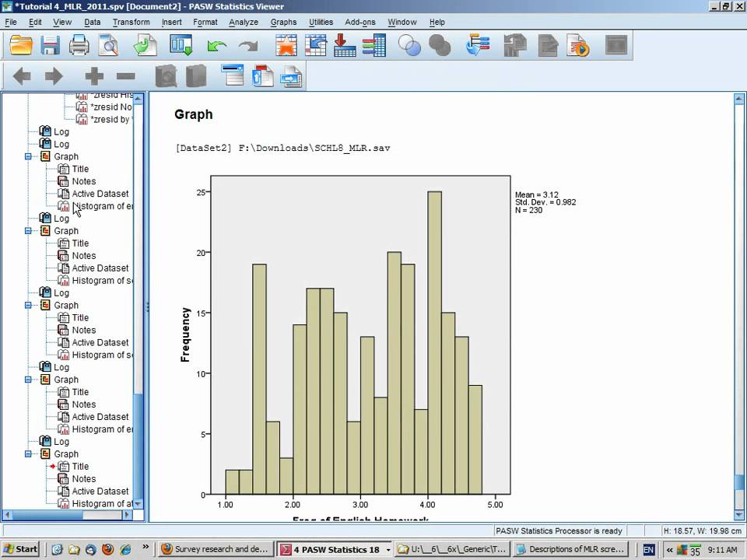Screen dimensions: 747x560
Task: Click the Designate Window icon
Action: [x=616, y=46]
